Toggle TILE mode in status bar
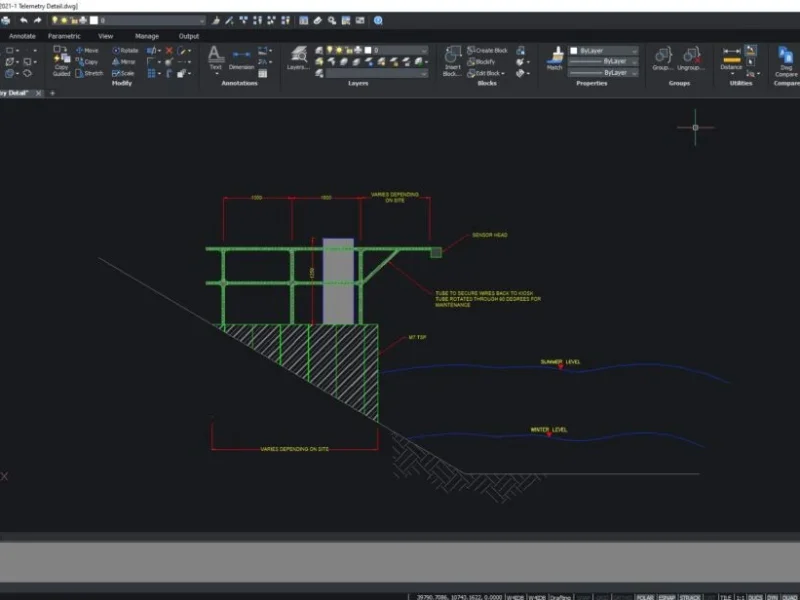Viewport: 800px width, 600px height. click(726, 597)
